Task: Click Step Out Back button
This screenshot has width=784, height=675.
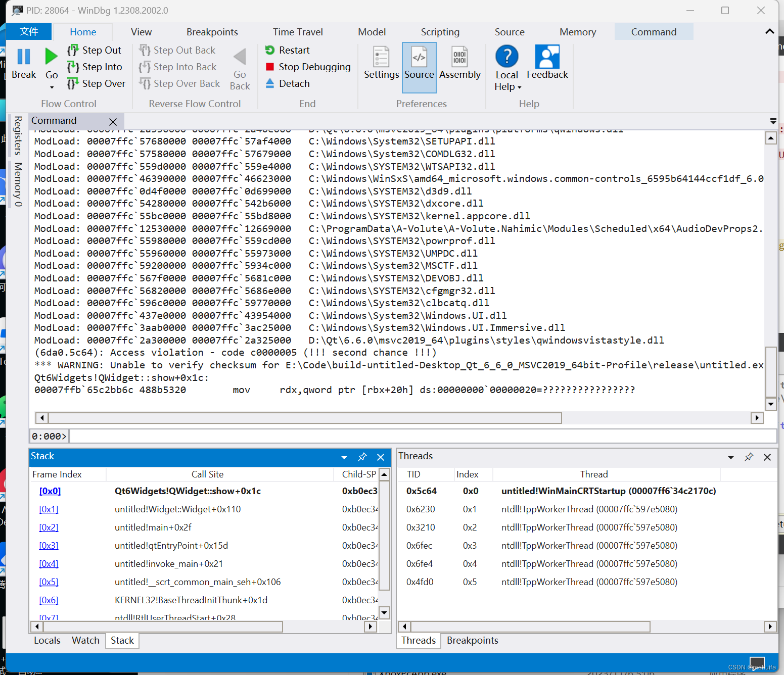Action: 177,50
